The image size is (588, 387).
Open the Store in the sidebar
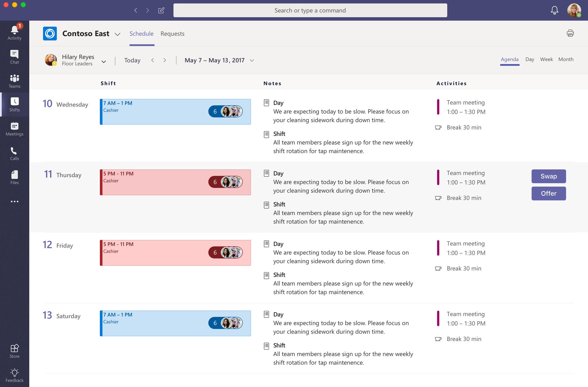pyautogui.click(x=14, y=351)
